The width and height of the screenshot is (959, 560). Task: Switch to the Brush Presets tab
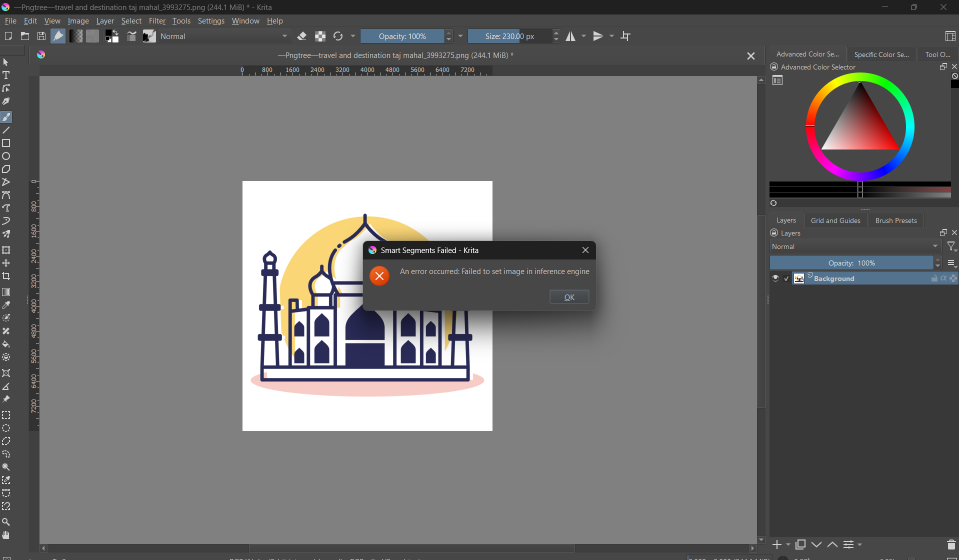(895, 220)
